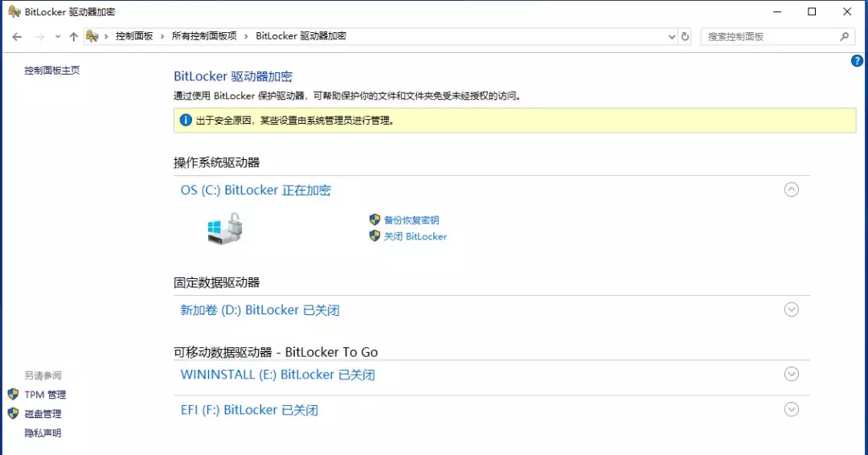868x455 pixels.
Task: Open Help with the blue question icon
Action: [x=857, y=61]
